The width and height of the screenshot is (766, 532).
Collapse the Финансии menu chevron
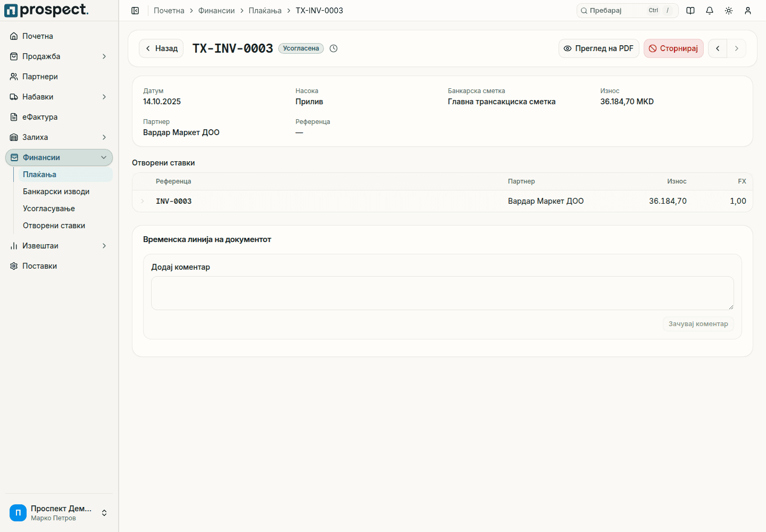coord(104,157)
